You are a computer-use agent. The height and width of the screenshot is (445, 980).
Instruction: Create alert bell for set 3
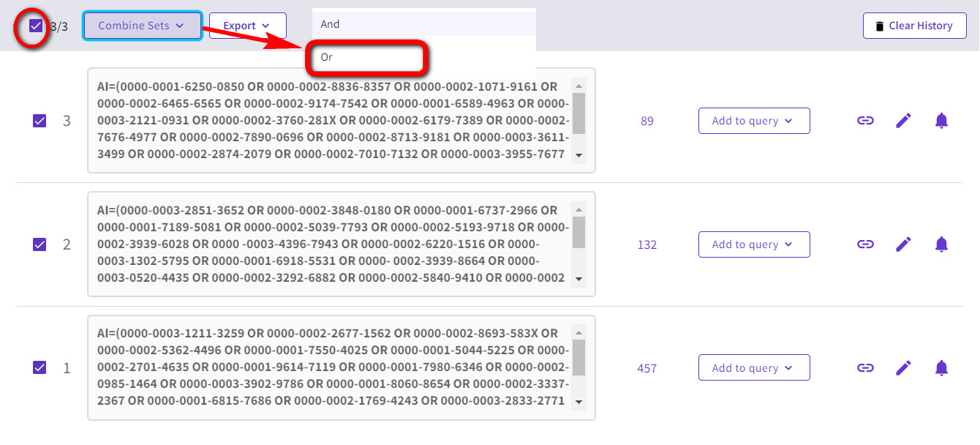tap(942, 121)
